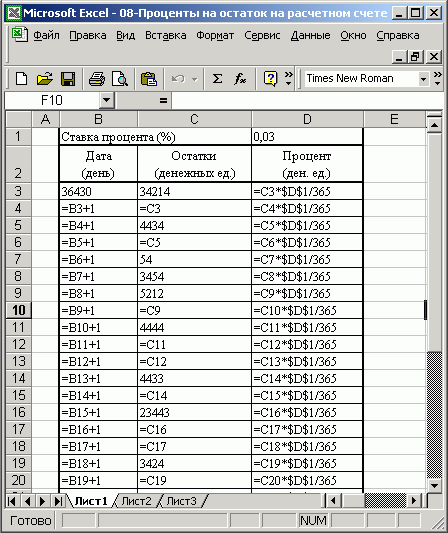
Task: Click previous sheet tab arrow
Action: click(28, 501)
